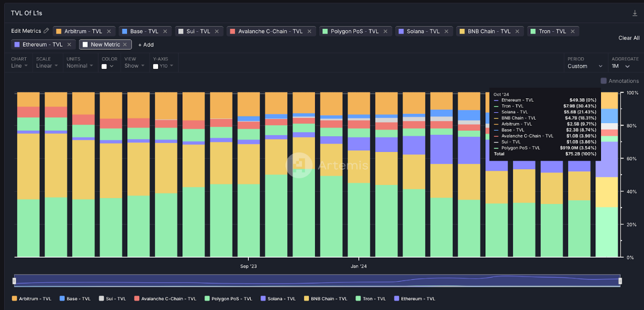Viewport: 644px width, 310px height.
Task: Click the Clear All link
Action: click(x=629, y=37)
